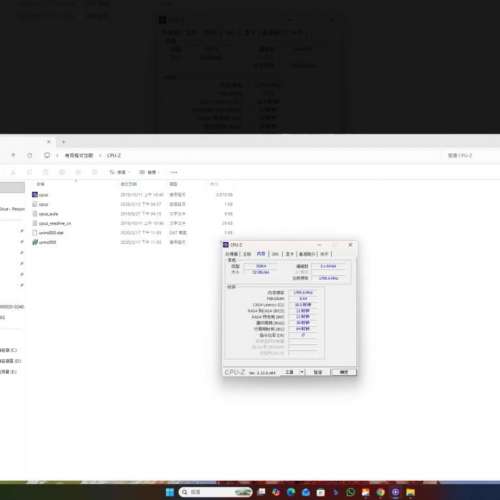Click the Copy icon in Explorer toolbar
500x500 pixels.
pos(29,172)
